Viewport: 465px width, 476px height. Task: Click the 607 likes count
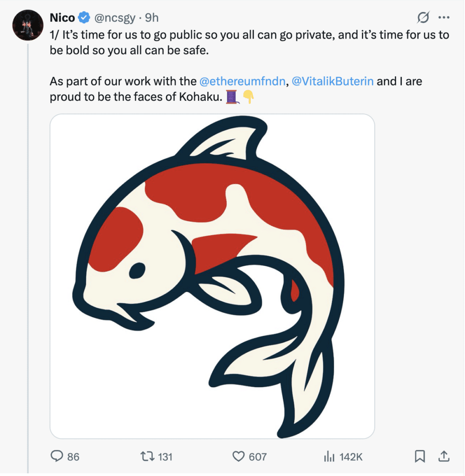[x=257, y=457]
